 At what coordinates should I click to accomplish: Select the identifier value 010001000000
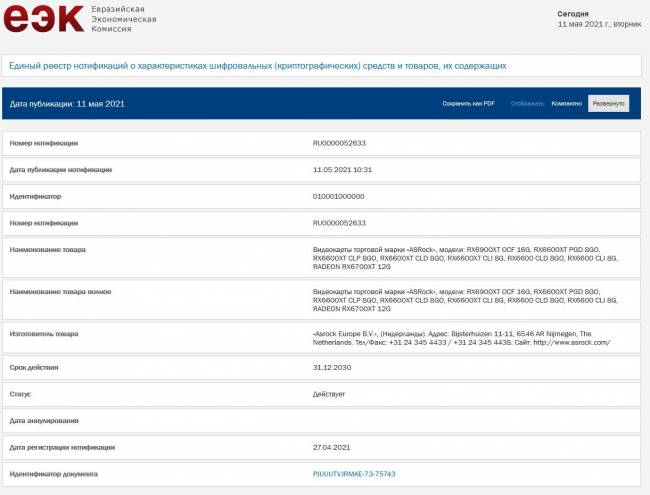pos(339,196)
